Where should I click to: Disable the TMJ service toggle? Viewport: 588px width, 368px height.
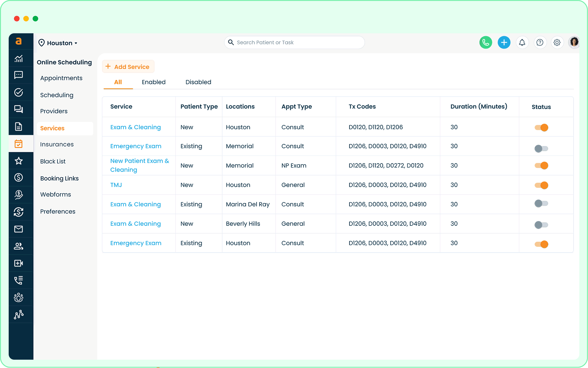pos(541,185)
